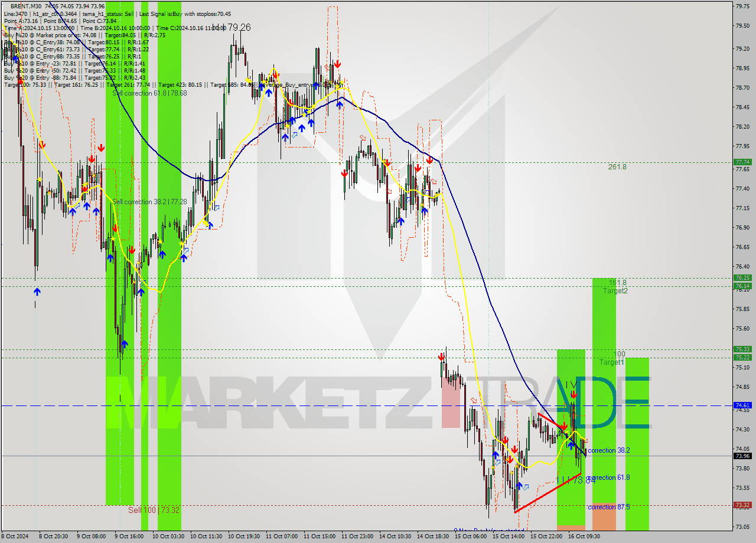Click the Last Signal Buy stoploss text
This screenshot has width=756, height=543.
pyautogui.click(x=185, y=14)
